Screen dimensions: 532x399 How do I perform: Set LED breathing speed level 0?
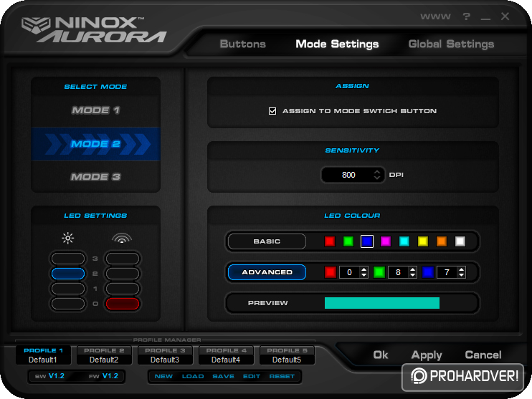(123, 304)
